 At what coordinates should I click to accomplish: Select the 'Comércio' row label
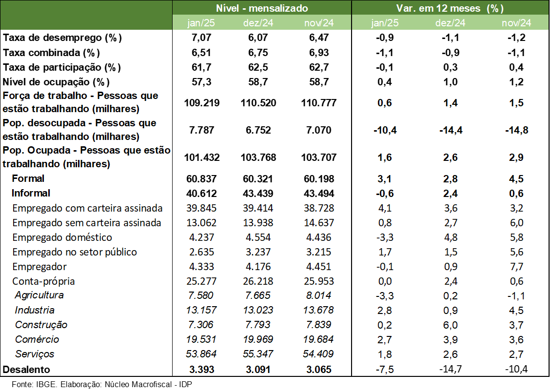coord(37,339)
